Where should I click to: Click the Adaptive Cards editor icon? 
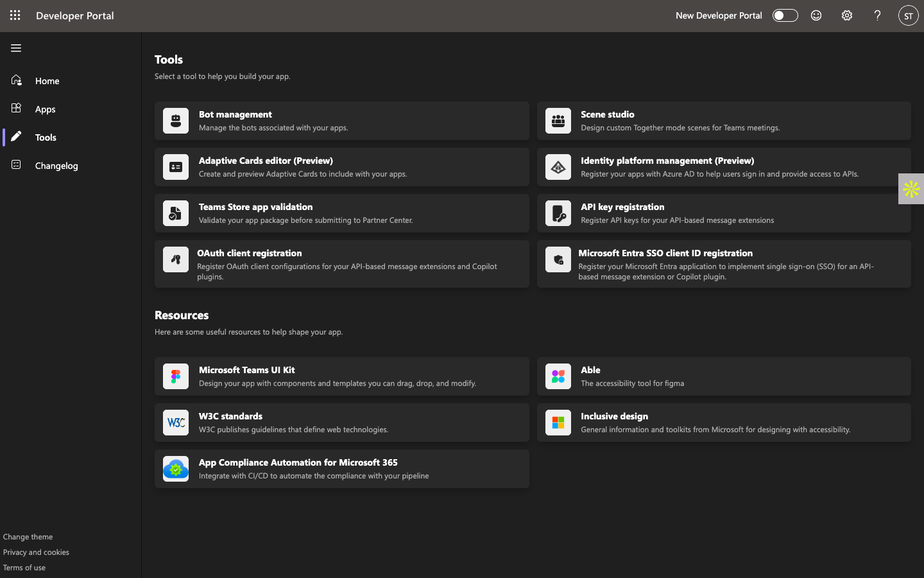[176, 167]
